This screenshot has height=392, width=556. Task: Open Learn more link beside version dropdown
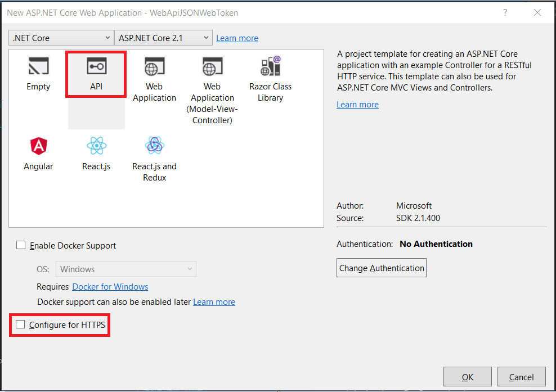237,38
